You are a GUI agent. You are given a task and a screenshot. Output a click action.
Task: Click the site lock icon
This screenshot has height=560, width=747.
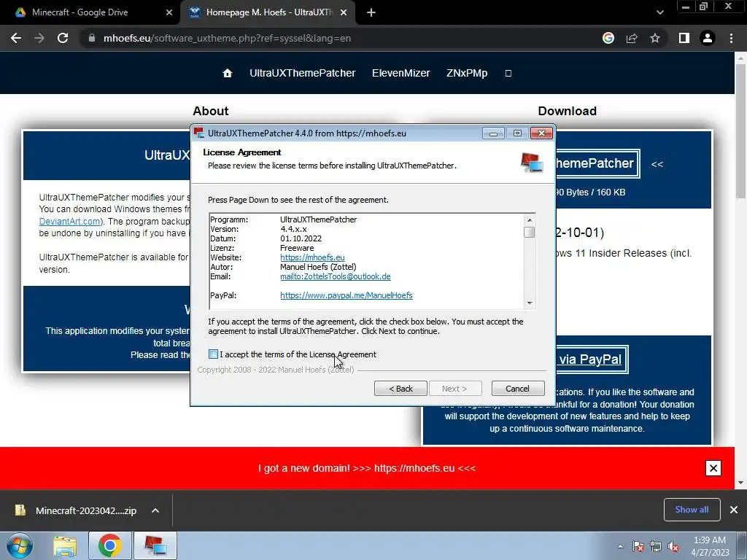(92, 38)
